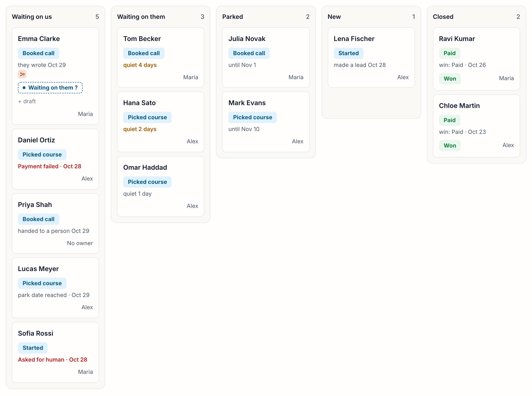Click the 'Waiting on them ?' suggestion chip
532x396 pixels.
[50, 88]
